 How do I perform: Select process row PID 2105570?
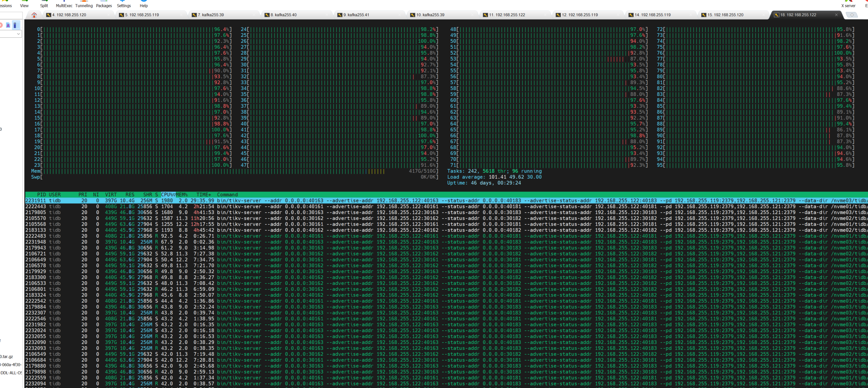point(446,218)
